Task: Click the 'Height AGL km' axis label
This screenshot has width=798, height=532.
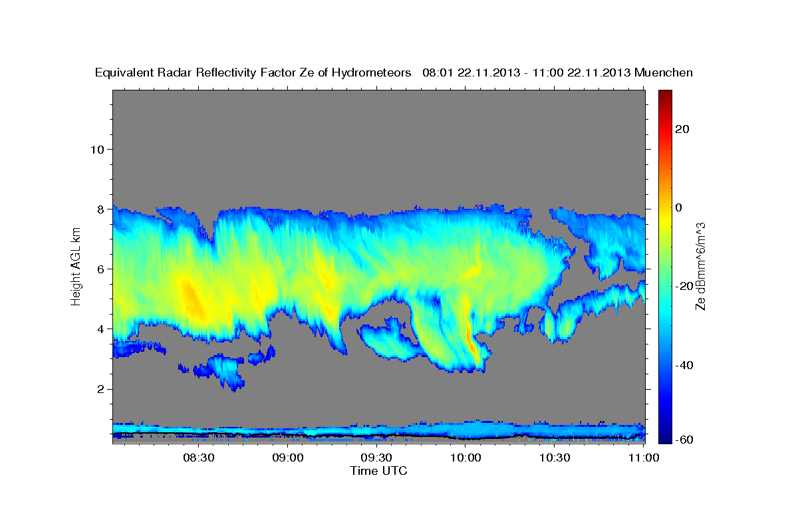Action: (76, 266)
